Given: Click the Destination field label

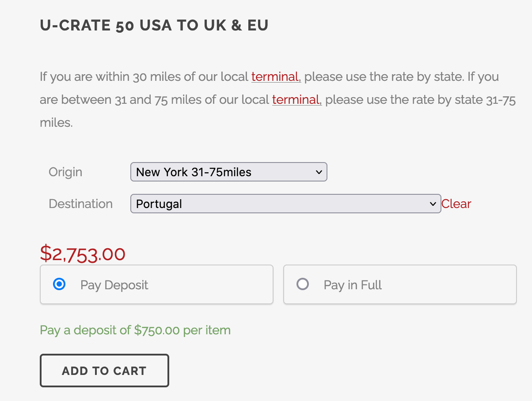Looking at the screenshot, I should 80,204.
